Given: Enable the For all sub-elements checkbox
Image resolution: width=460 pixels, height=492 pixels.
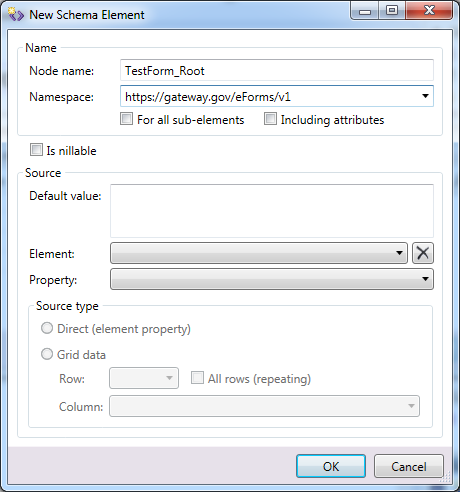Looking at the screenshot, I should (126, 119).
